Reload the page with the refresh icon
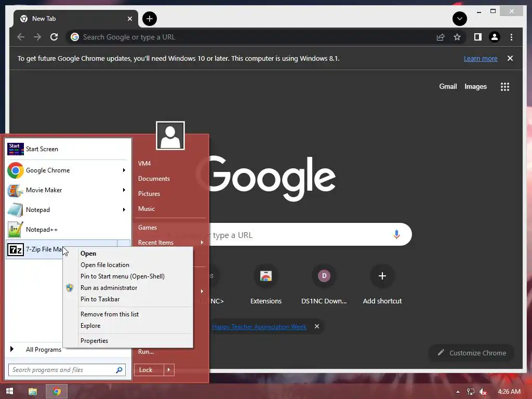 [x=54, y=37]
